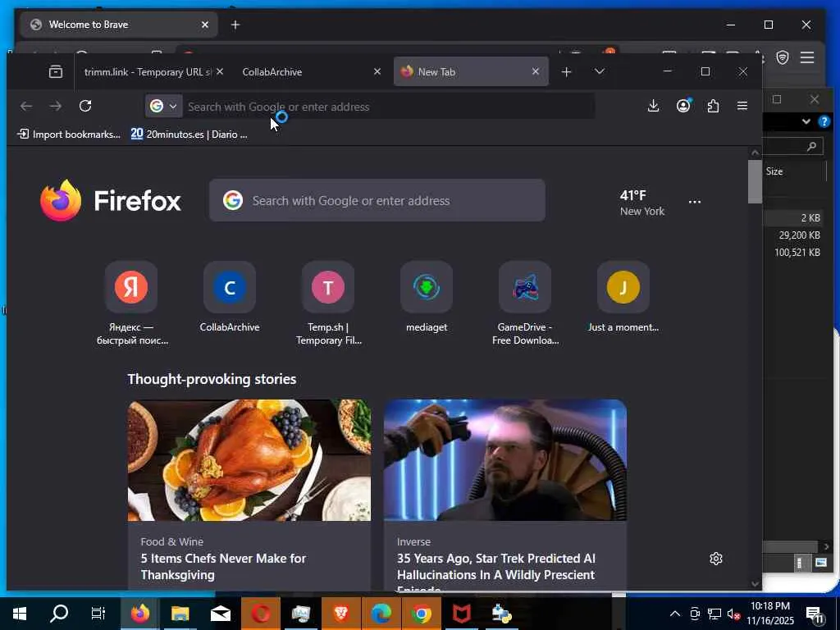Show hidden system tray icons

pyautogui.click(x=675, y=614)
